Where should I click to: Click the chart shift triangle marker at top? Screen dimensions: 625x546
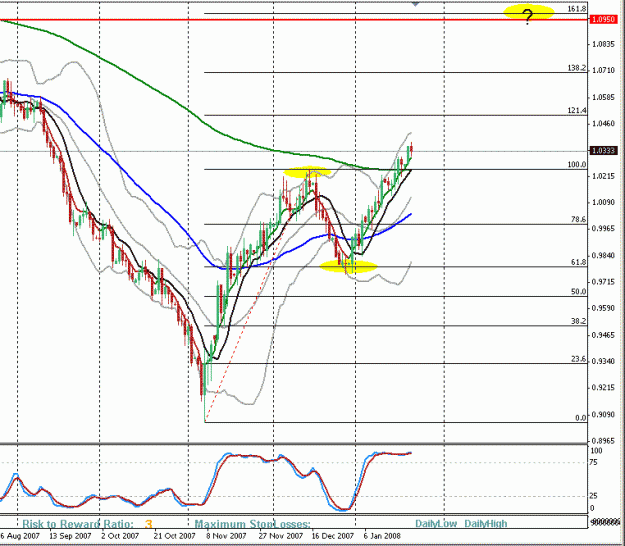pyautogui.click(x=415, y=4)
